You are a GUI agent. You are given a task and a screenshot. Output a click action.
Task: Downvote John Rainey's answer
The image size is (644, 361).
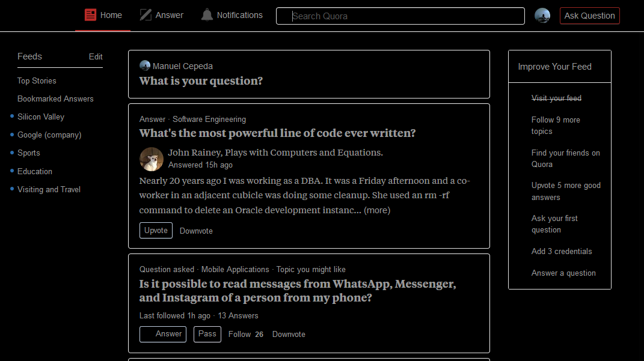tap(196, 231)
